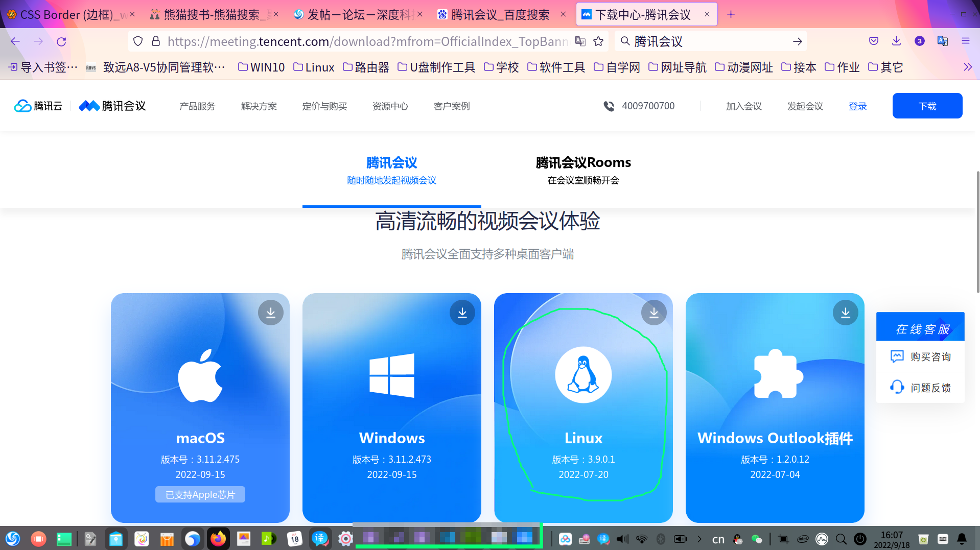980x550 pixels.
Task: Open the Firefox downloads panel icon
Action: (896, 41)
